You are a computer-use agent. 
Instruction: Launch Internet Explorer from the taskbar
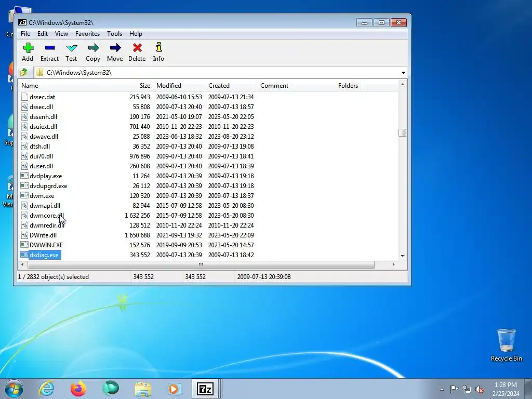[x=46, y=389]
